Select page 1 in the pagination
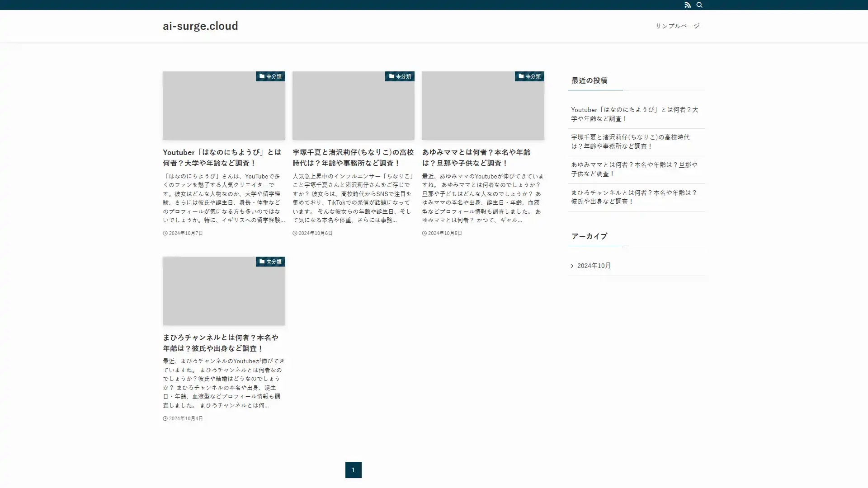Viewport: 868px width, 488px height. coord(353,470)
